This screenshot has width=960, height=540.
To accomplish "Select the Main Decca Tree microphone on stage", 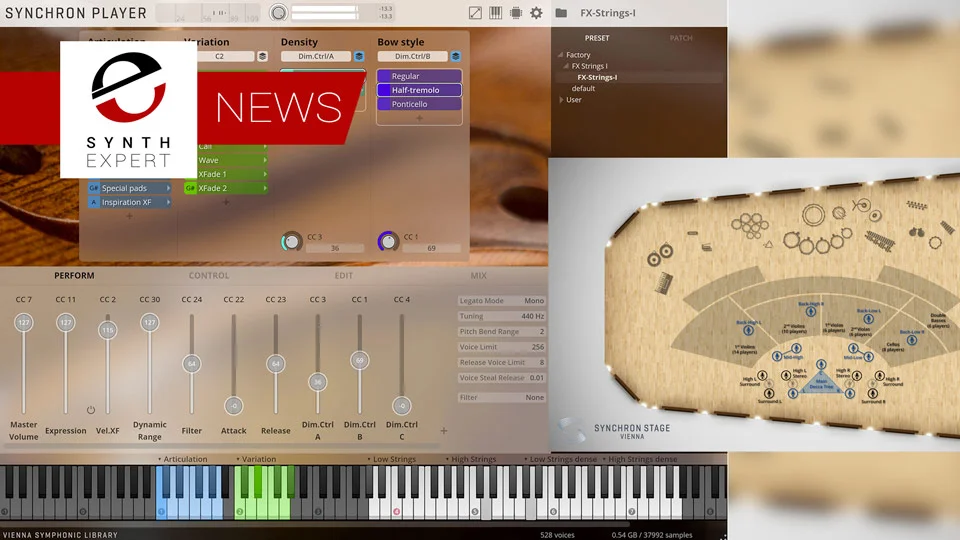I will 821,384.
